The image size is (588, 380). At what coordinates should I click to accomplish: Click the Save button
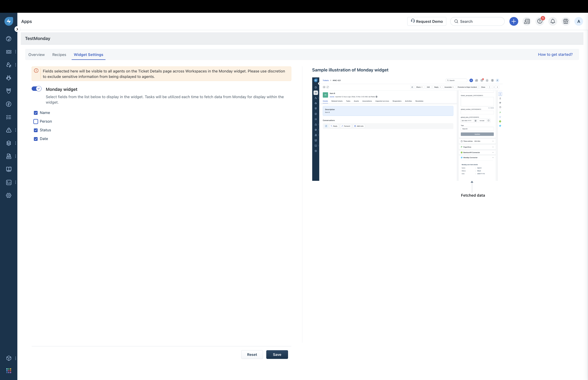coord(277,355)
